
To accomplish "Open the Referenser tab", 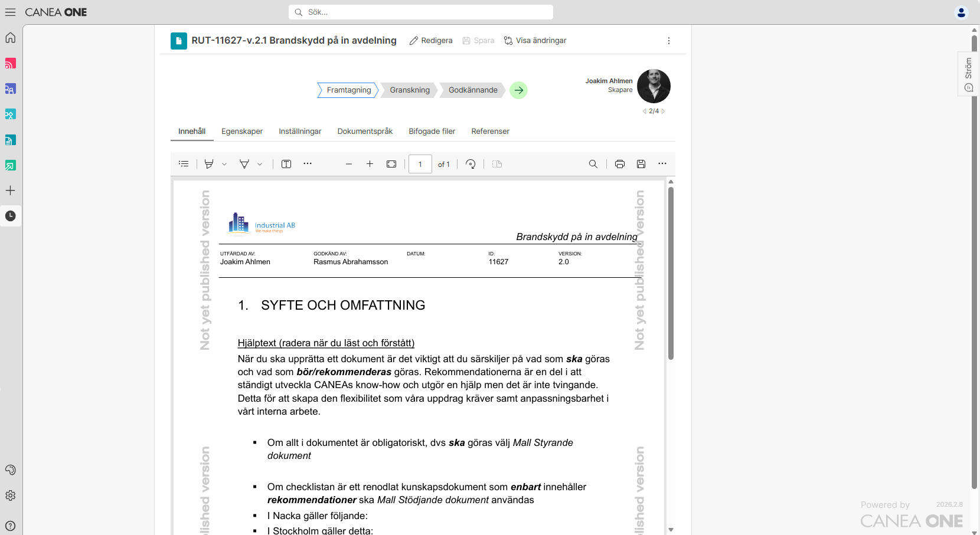I will 490,132.
